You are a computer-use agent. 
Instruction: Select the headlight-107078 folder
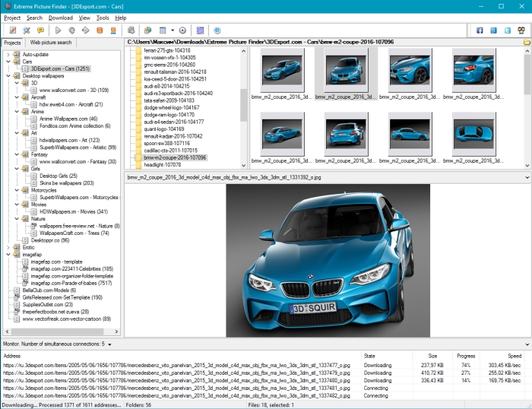(x=162, y=164)
